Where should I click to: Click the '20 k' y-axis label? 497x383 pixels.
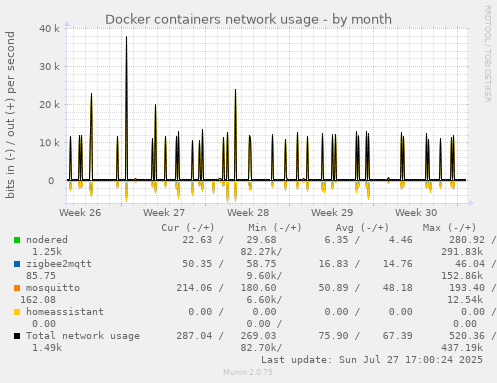49,105
